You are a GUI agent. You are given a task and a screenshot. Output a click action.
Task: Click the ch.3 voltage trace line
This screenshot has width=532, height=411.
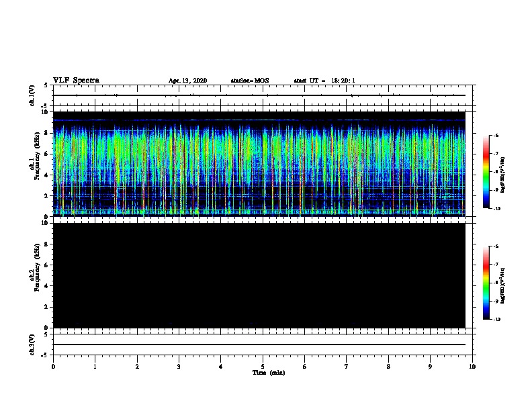(x=259, y=345)
